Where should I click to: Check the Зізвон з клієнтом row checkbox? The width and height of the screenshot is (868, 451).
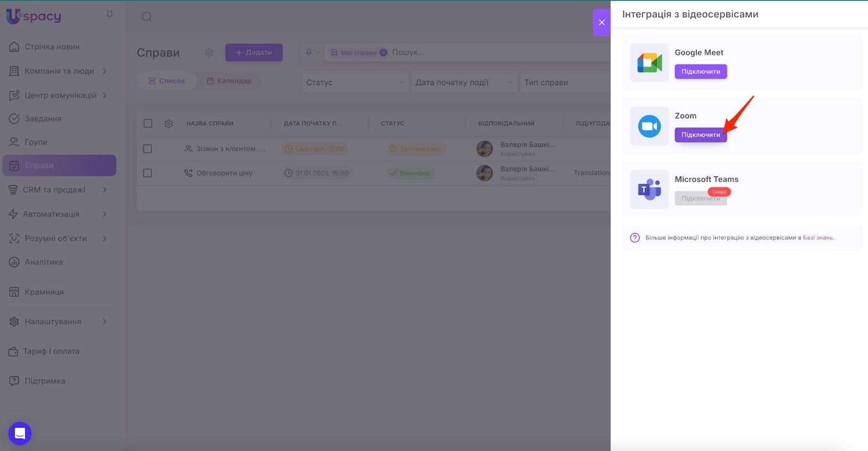(147, 149)
